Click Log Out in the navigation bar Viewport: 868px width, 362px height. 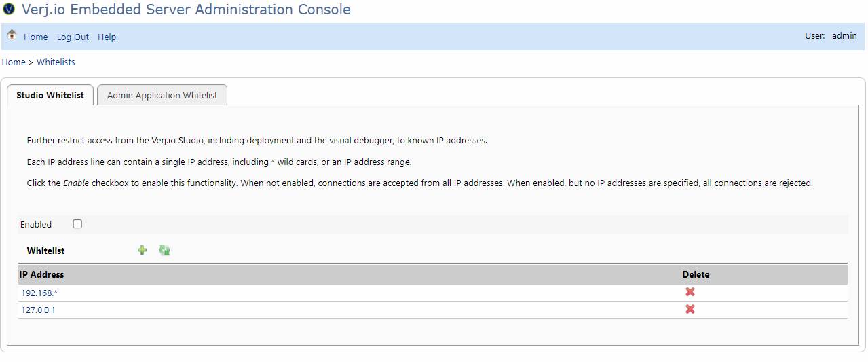73,37
